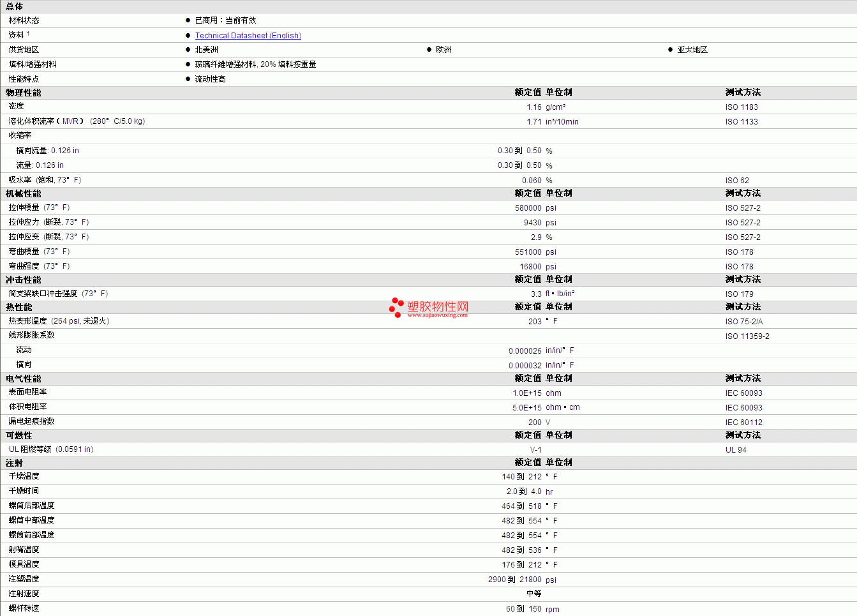Select the heat deflection value 203
Image resolution: width=857 pixels, height=616 pixels.
[535, 322]
